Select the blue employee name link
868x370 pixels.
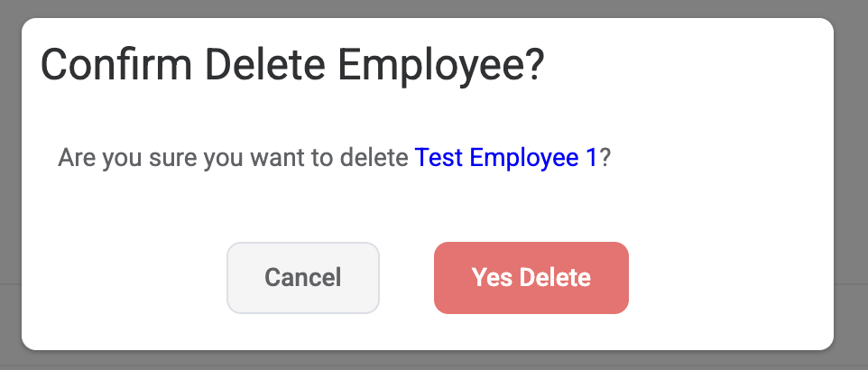[x=505, y=158]
